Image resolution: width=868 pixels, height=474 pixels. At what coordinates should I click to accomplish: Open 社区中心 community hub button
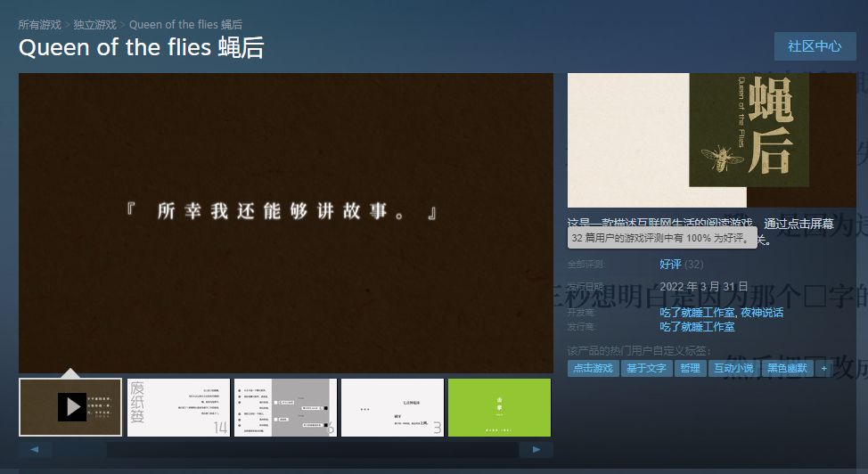coord(815,46)
